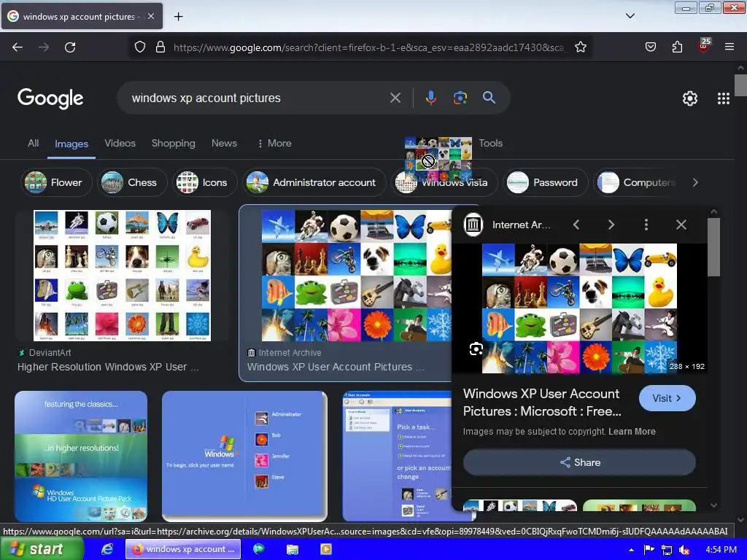Open the News tab
Image resolution: width=747 pixels, height=560 pixels.
224,144
